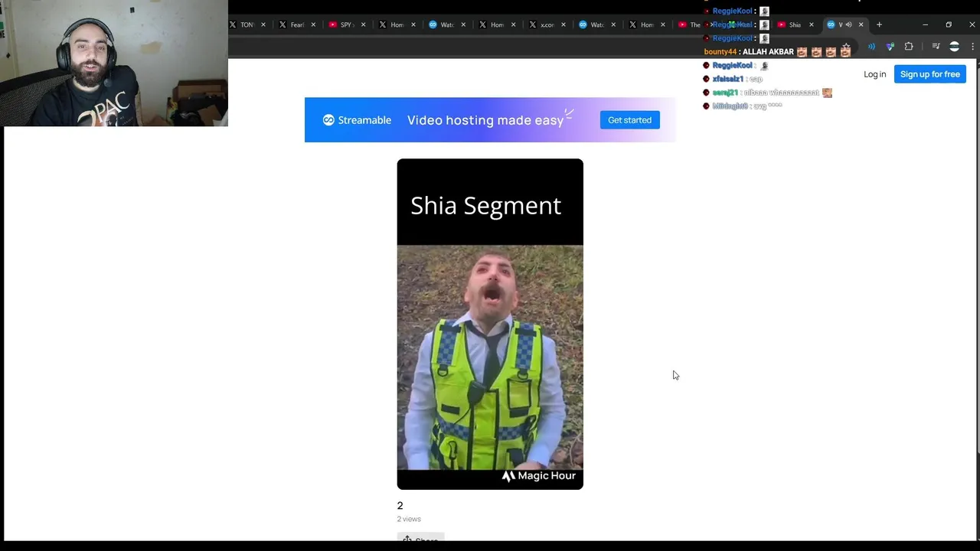Click Sign up for free
The image size is (980, 551).
(929, 74)
